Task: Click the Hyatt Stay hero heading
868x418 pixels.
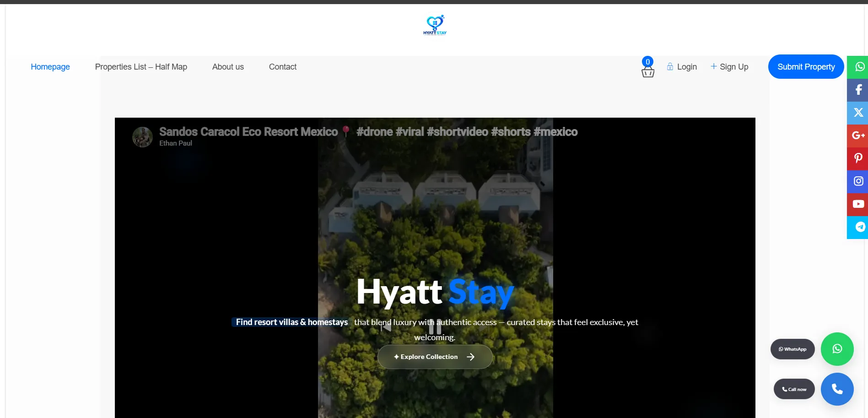Action: [435, 292]
